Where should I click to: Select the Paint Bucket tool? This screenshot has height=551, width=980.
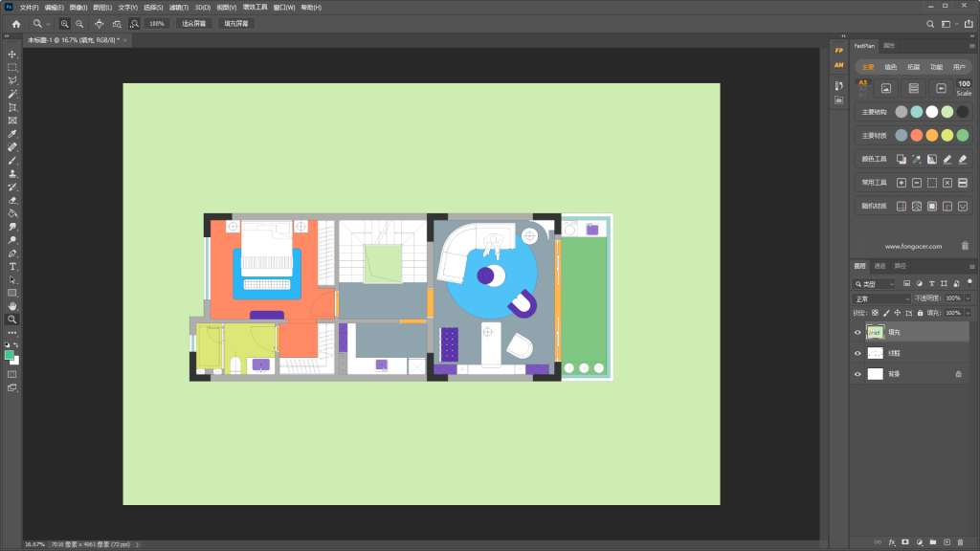click(11, 213)
